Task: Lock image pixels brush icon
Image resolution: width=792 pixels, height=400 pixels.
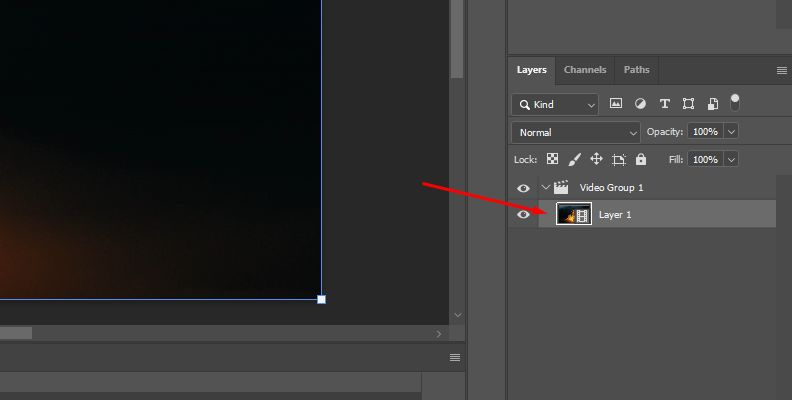Action: point(575,159)
